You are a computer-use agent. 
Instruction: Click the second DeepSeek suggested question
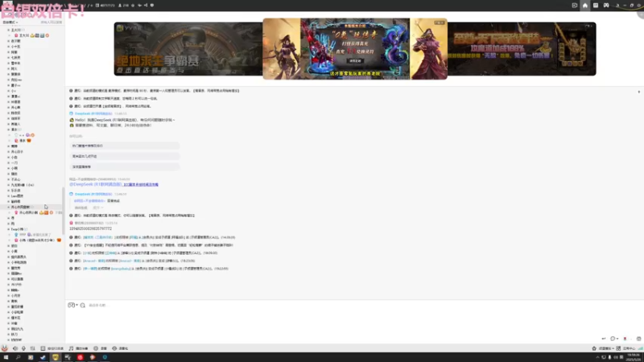pos(125,156)
